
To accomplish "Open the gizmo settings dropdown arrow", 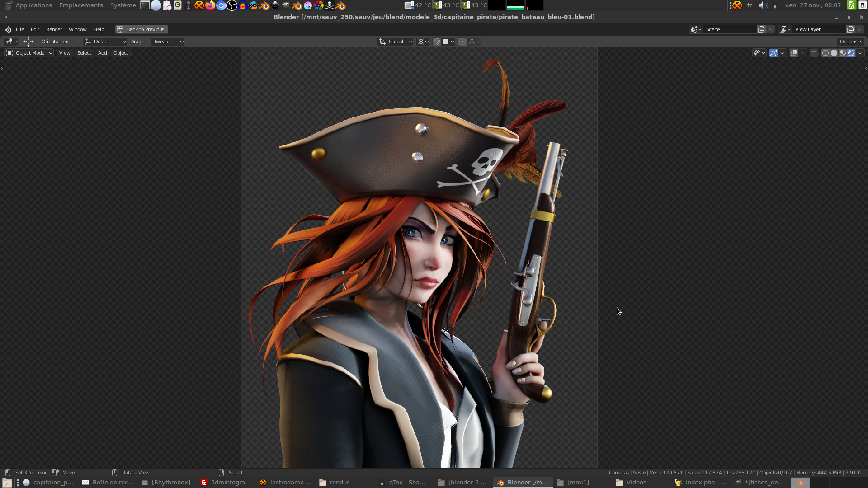I will coord(782,53).
